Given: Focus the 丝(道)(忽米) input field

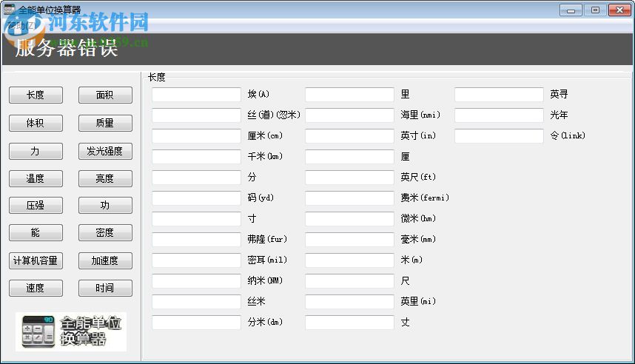Looking at the screenshot, I should [x=196, y=115].
